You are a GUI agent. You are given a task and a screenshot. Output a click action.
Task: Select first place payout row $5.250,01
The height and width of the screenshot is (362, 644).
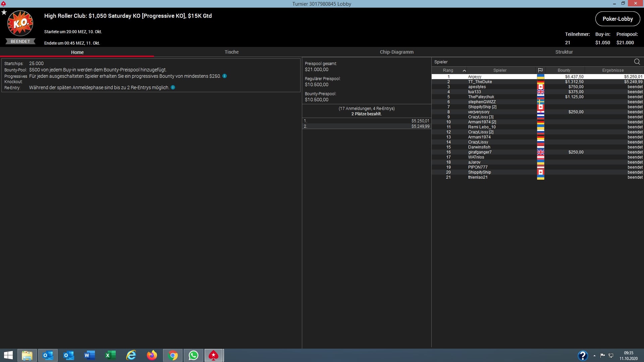click(366, 121)
